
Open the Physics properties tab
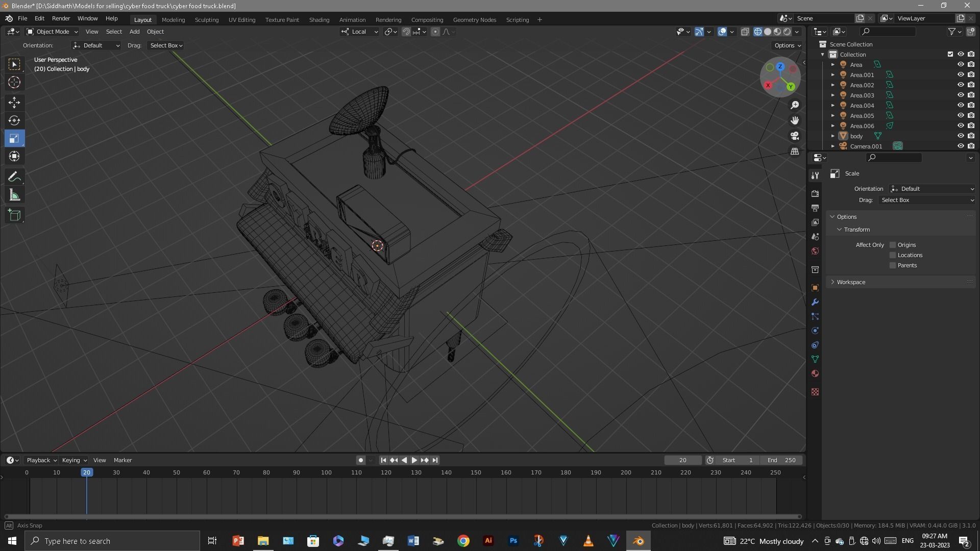click(815, 331)
